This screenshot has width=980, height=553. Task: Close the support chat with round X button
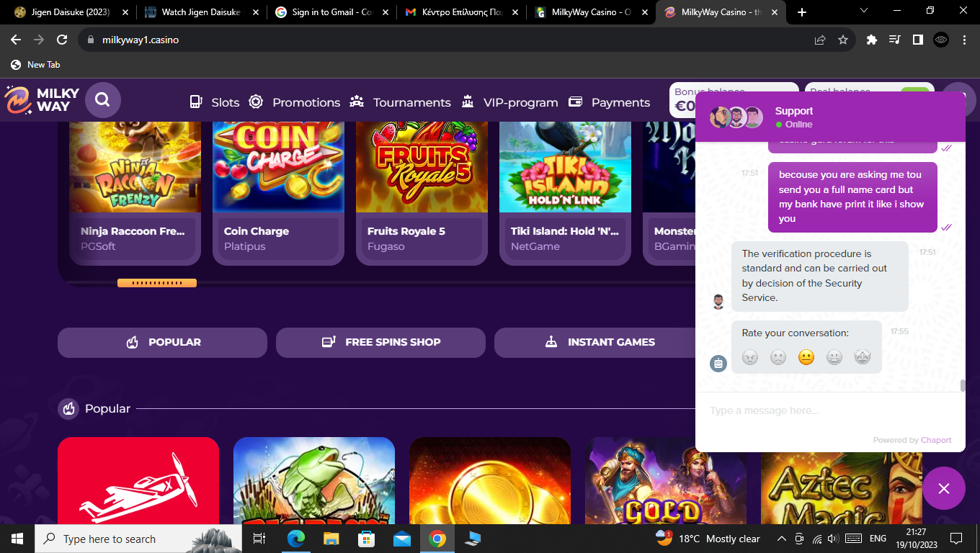click(944, 488)
